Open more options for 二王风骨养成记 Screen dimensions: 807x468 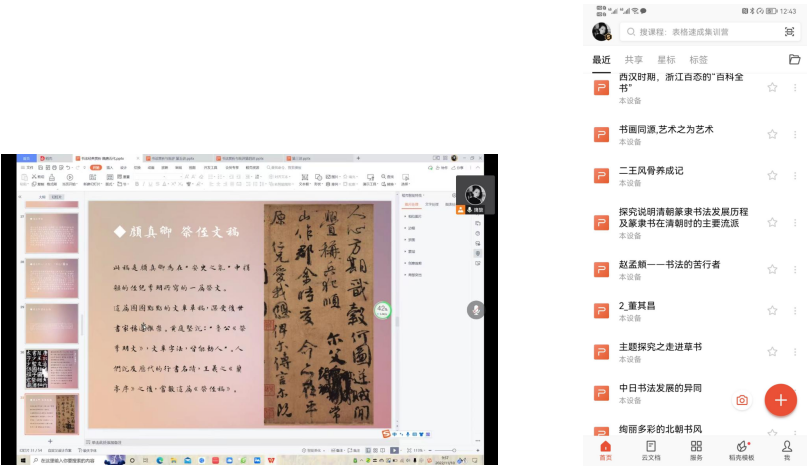pos(795,176)
